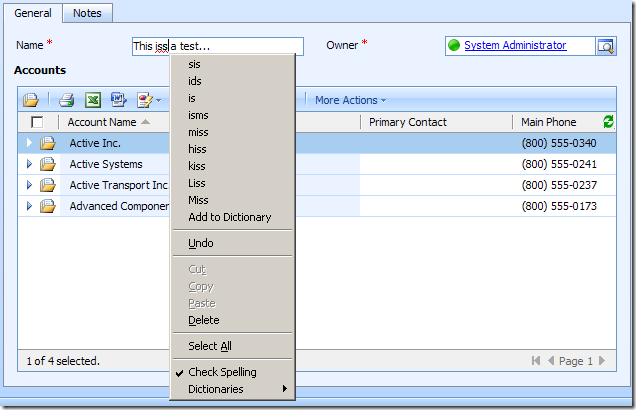Viewport: 636px width, 410px height.
Task: Go to next page arrow in pager
Action: pos(602,361)
